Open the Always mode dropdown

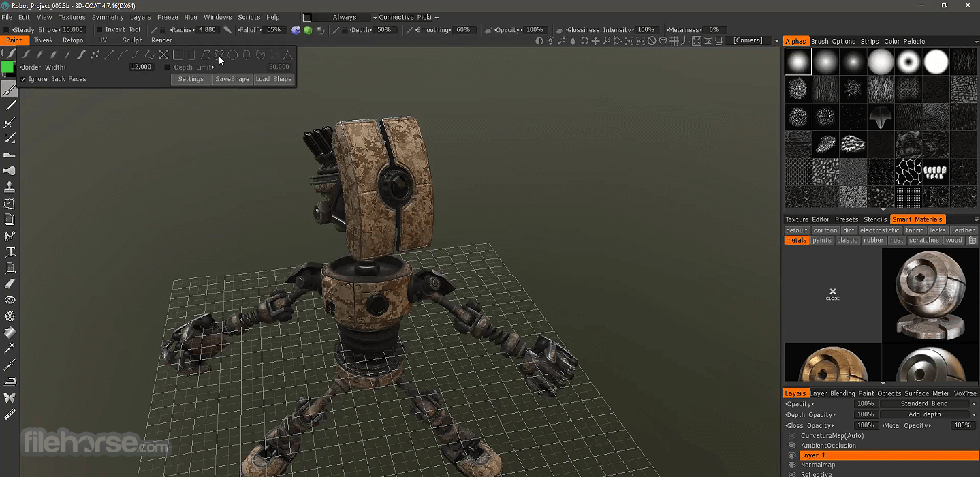click(376, 18)
